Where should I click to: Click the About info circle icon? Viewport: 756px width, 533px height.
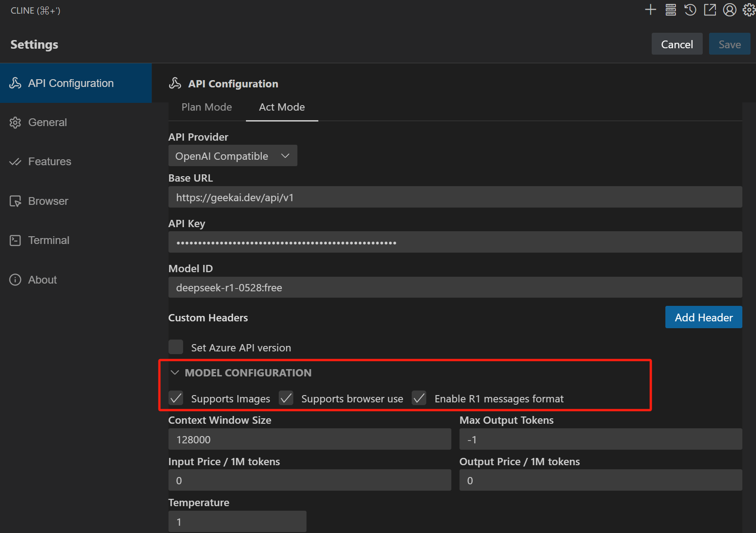click(15, 279)
